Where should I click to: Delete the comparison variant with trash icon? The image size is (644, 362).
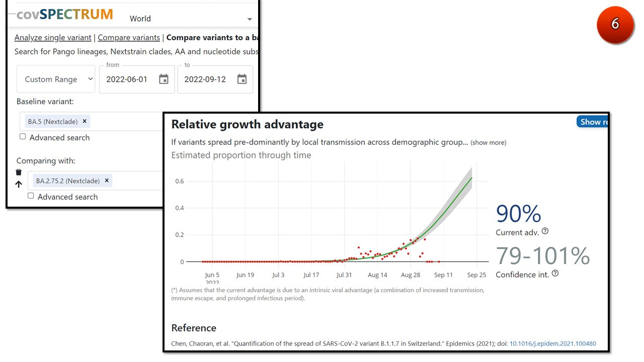[x=19, y=172]
